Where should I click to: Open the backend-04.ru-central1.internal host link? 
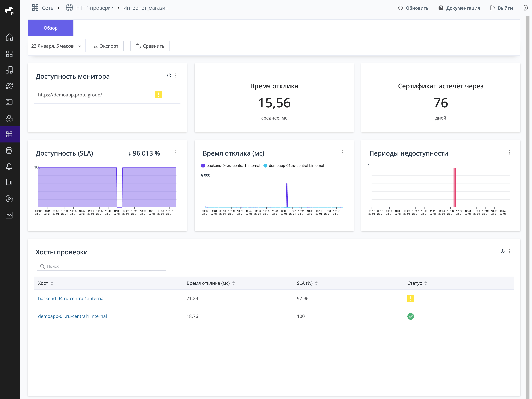point(71,298)
